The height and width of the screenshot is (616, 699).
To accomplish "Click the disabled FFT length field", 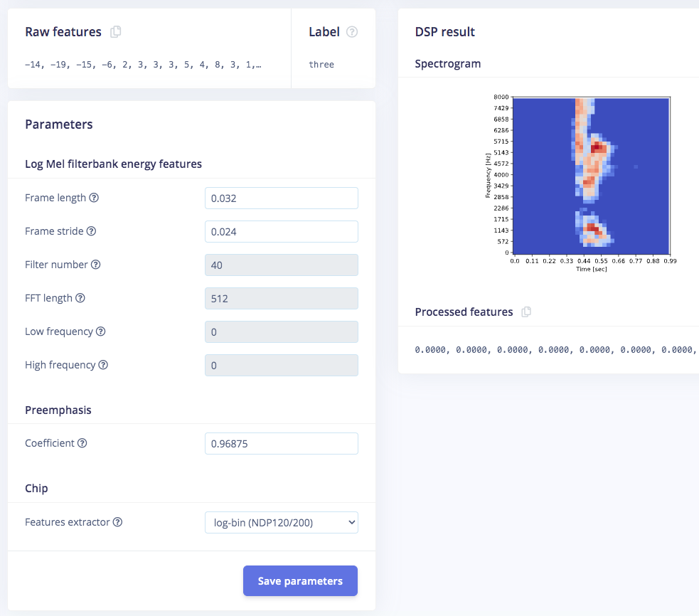I will [282, 299].
